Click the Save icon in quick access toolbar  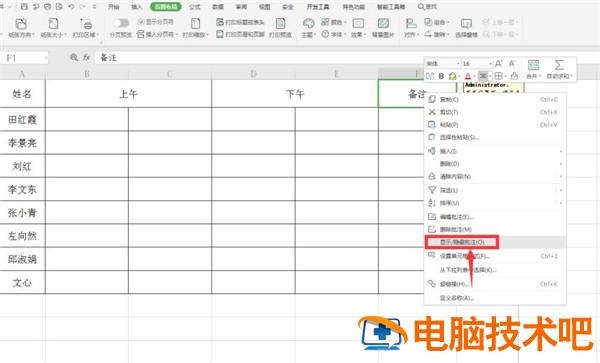[24, 7]
